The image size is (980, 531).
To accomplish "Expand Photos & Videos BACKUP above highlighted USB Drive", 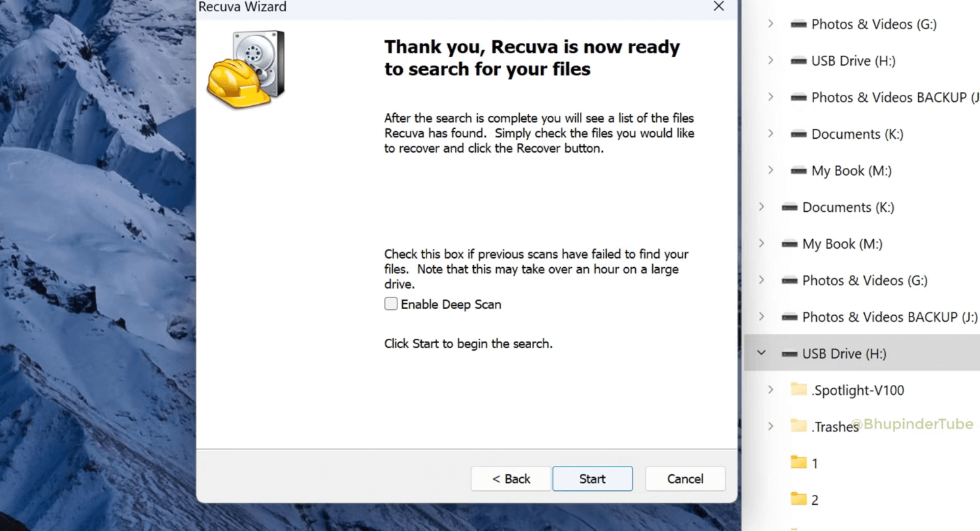I will tap(761, 316).
